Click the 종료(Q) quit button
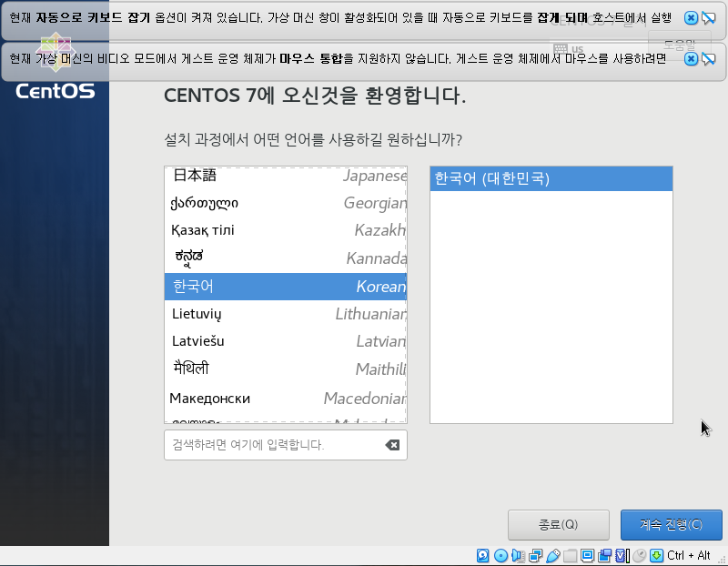The height and width of the screenshot is (566, 728). (x=558, y=525)
